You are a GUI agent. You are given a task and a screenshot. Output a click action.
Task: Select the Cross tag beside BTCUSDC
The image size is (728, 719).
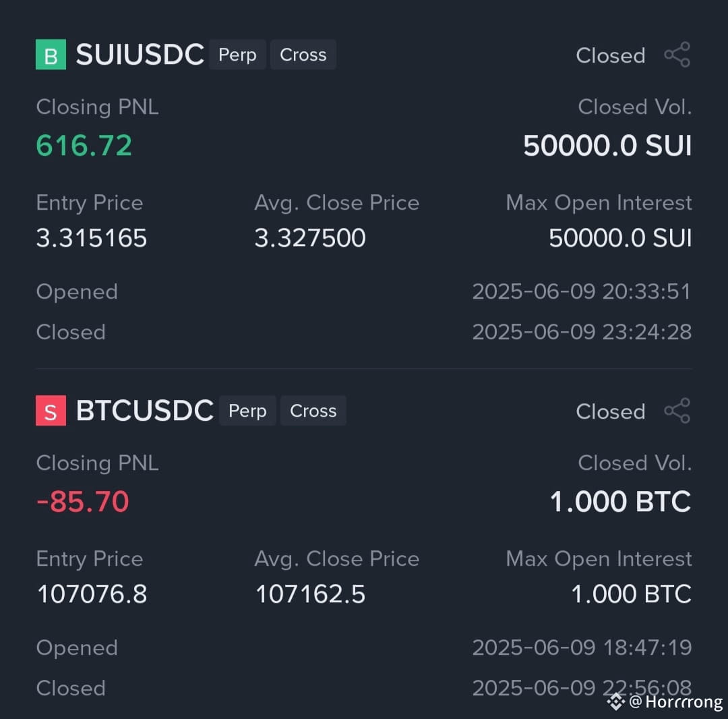click(313, 411)
